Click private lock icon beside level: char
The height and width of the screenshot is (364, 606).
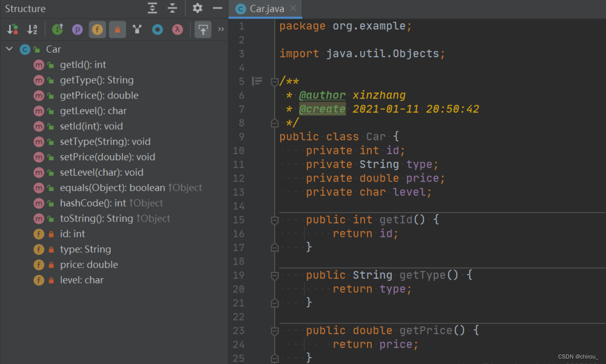pos(51,281)
